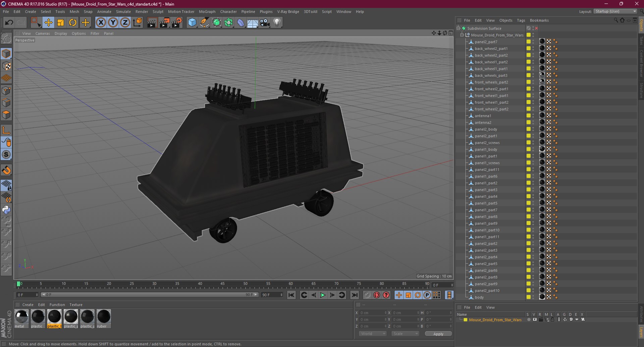This screenshot has height=347, width=644.
Task: Add Light object bulb icon
Action: point(277,22)
